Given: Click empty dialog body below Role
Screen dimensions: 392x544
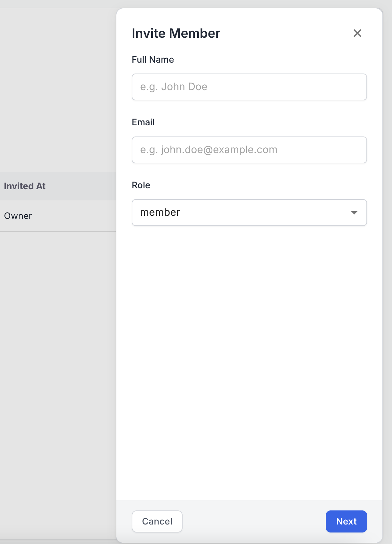Looking at the screenshot, I should 249,352.
